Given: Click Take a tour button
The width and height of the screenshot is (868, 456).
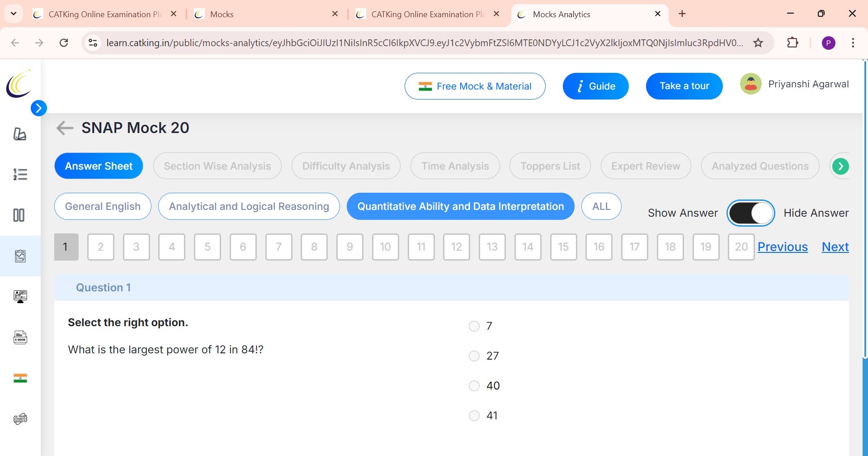Looking at the screenshot, I should 684,86.
